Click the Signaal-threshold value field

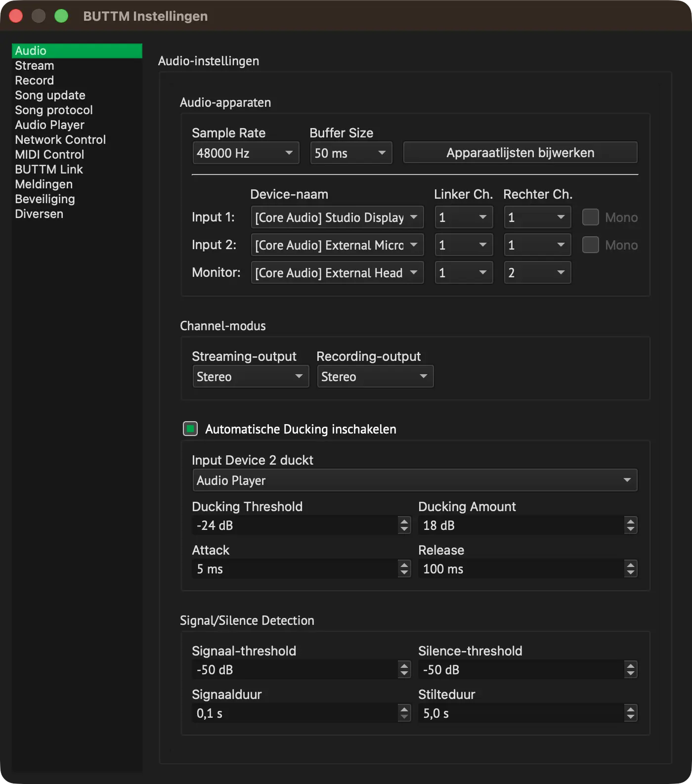[x=295, y=669]
